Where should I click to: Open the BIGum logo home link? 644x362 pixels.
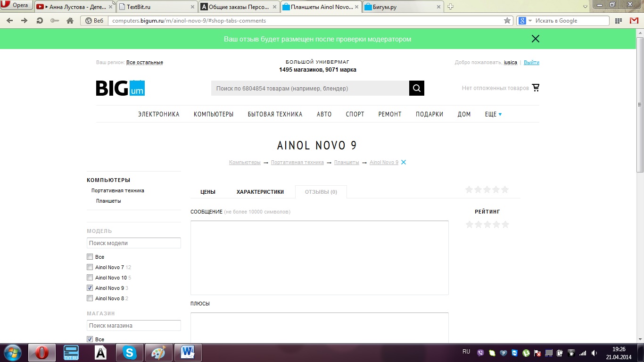[120, 88]
